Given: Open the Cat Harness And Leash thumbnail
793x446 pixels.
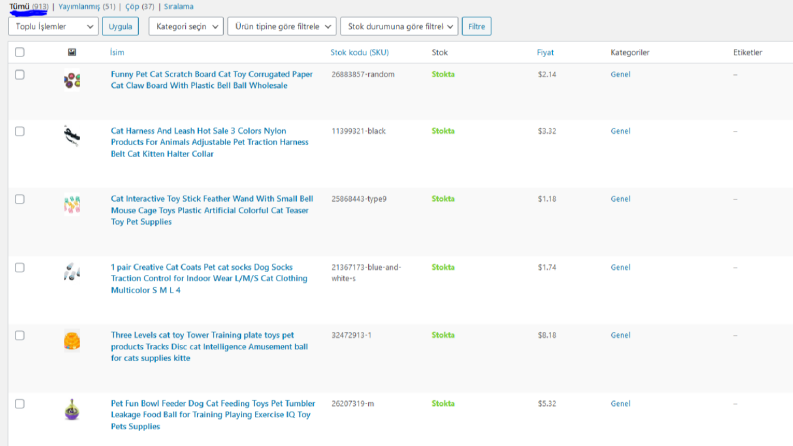Looking at the screenshot, I should tap(72, 136).
